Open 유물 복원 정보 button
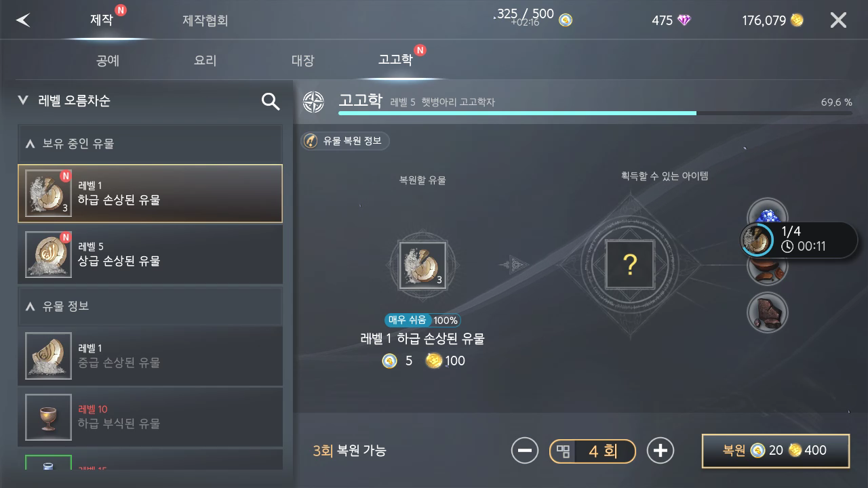The height and width of the screenshot is (488, 868). tap(345, 141)
